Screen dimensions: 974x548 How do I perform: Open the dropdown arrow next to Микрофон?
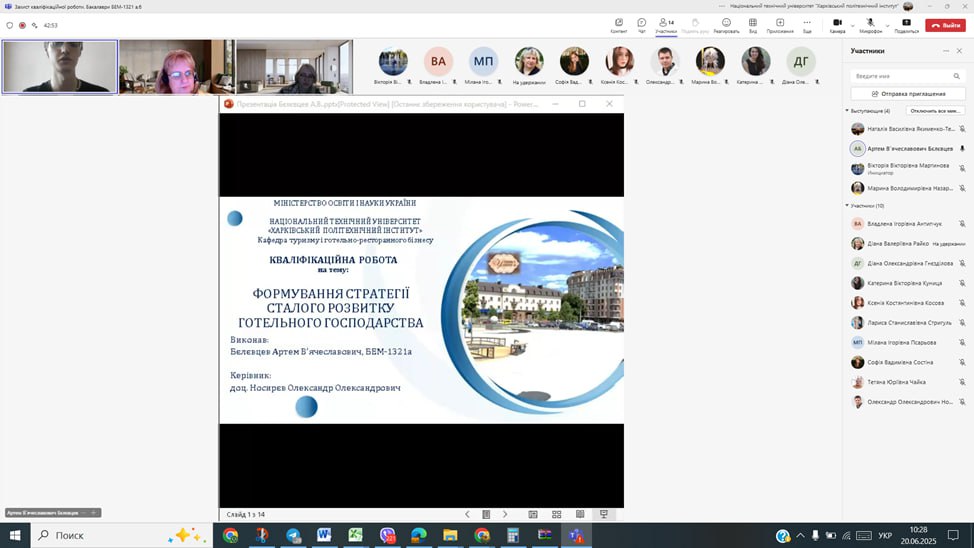[x=885, y=23]
